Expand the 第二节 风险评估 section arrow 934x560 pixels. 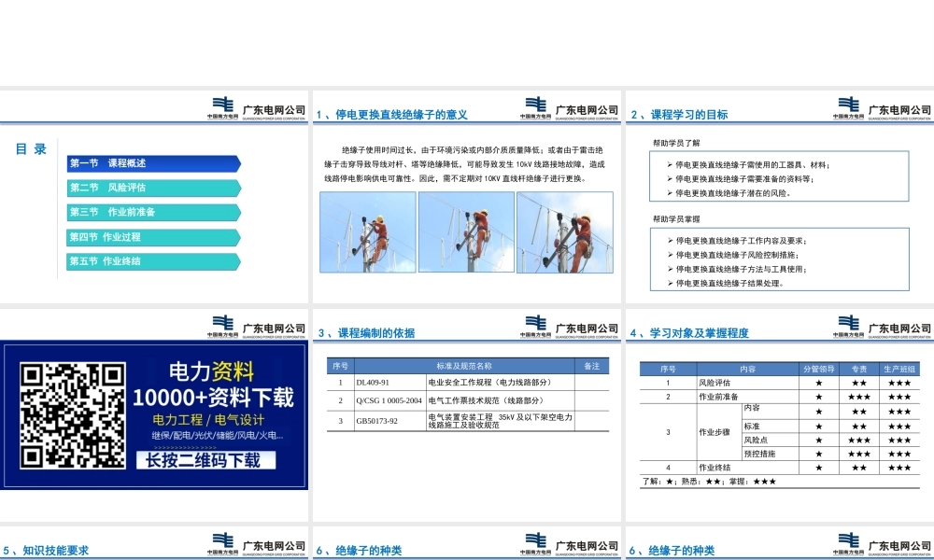(237, 188)
